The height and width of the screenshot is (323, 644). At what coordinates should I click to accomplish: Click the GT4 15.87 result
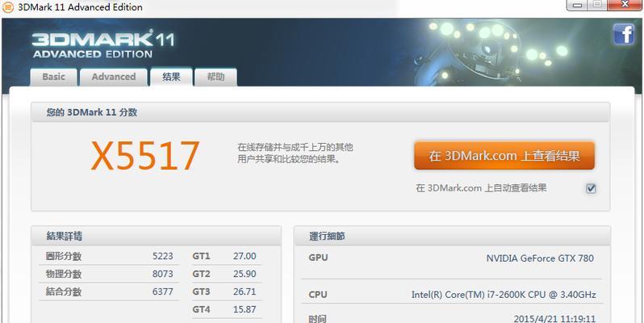click(x=225, y=309)
